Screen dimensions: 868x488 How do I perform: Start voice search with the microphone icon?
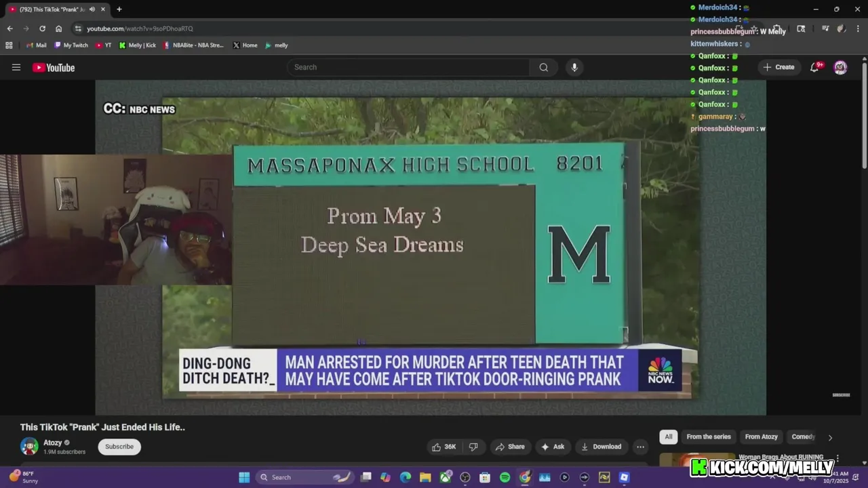click(x=574, y=67)
